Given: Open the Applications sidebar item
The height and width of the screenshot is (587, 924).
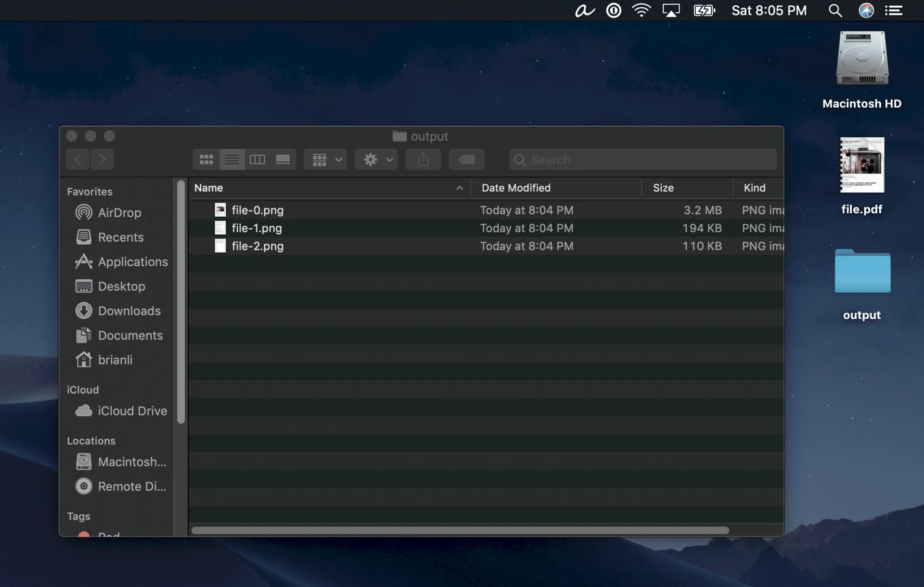Looking at the screenshot, I should coord(133,262).
